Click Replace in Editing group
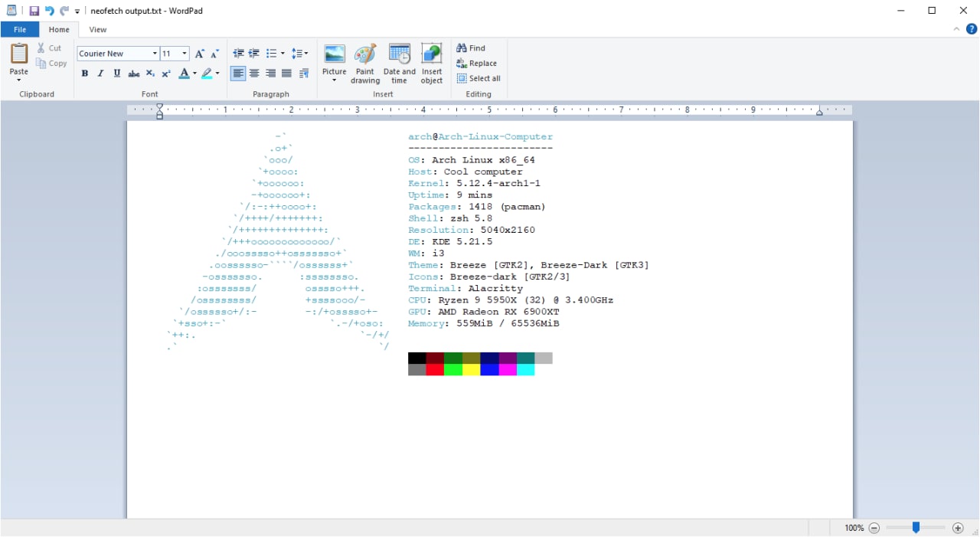 click(476, 64)
